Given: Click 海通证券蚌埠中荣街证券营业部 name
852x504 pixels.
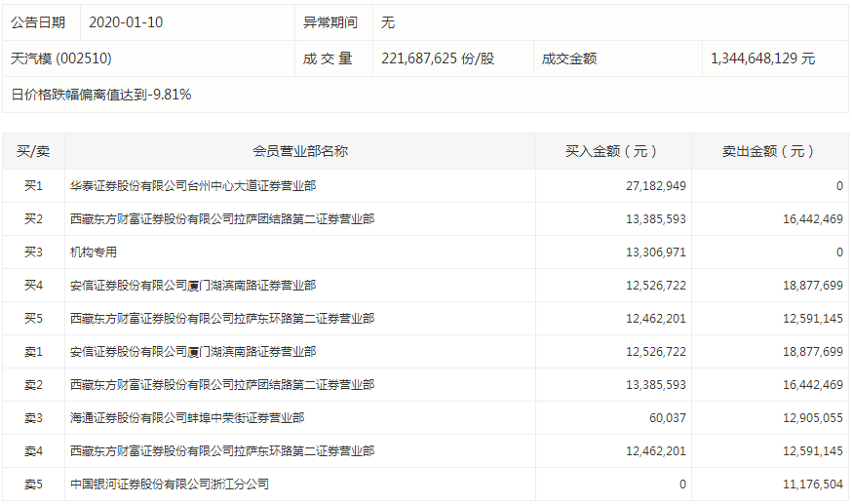Looking at the screenshot, I should [187, 417].
